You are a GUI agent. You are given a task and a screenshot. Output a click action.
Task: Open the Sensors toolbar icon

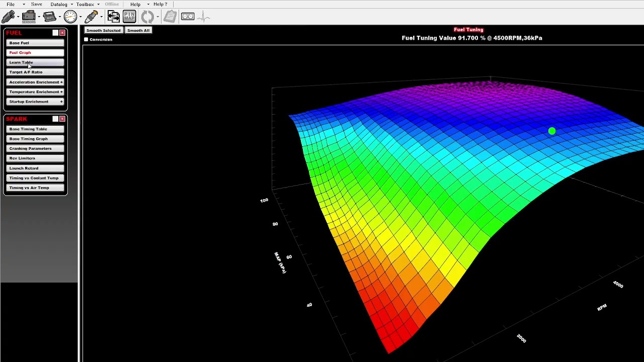coord(29,17)
